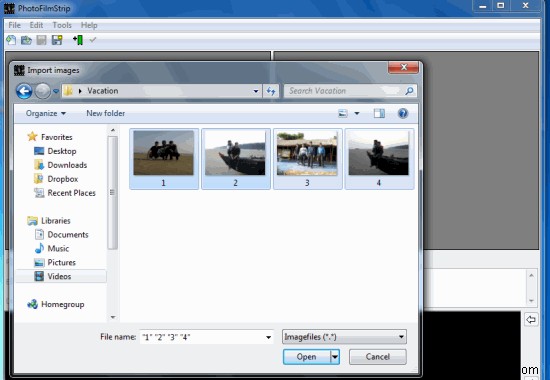Select image thumbnail 2
Viewport: 550px width, 380px height.
[x=236, y=159]
